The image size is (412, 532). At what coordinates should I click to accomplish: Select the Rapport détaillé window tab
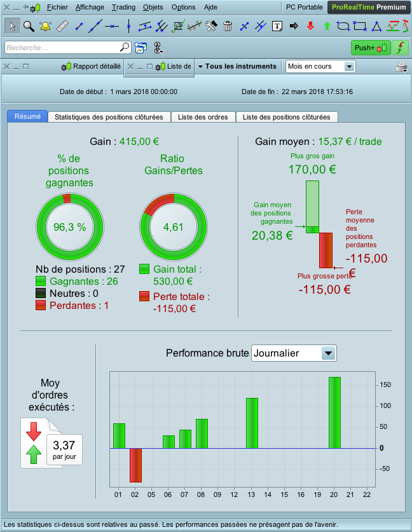click(92, 67)
